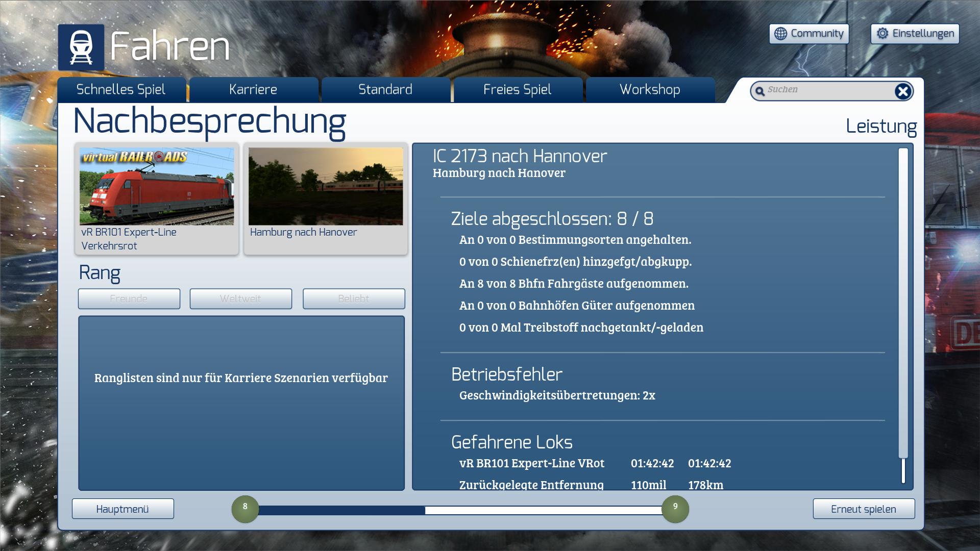
Task: Click the Leistung panel vertical scrollbar
Action: point(903,303)
